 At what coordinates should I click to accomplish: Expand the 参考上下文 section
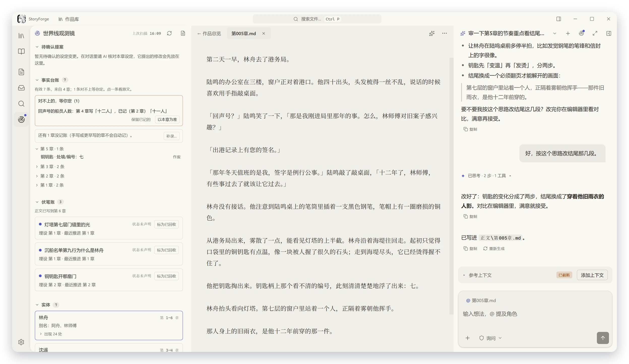(478, 275)
